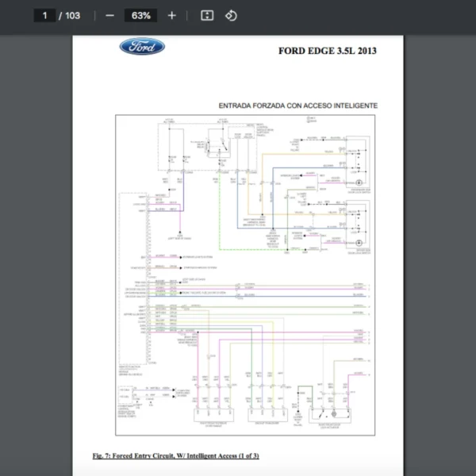The width and height of the screenshot is (476, 476).
Task: Click the total page count 103
Action: 72,15
